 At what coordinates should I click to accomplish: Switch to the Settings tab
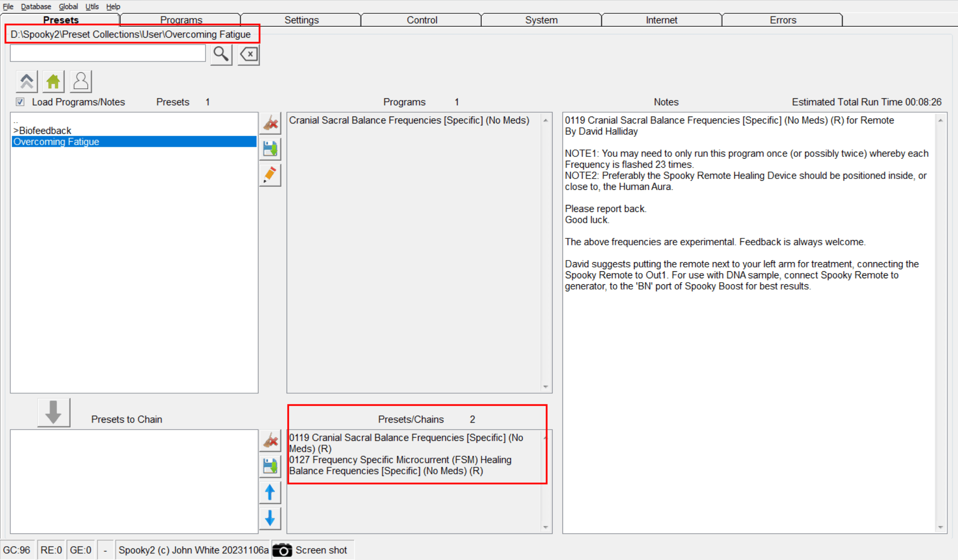pyautogui.click(x=301, y=20)
